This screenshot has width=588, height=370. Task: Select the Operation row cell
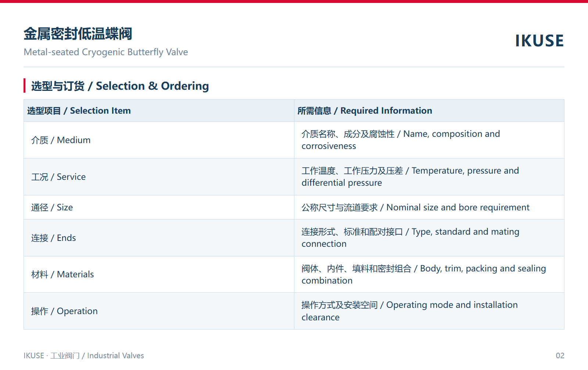(159, 311)
